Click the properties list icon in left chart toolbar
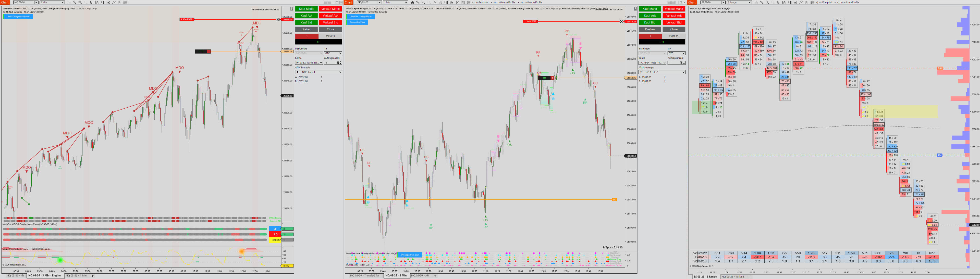The width and height of the screenshot is (980, 279). click(125, 2)
